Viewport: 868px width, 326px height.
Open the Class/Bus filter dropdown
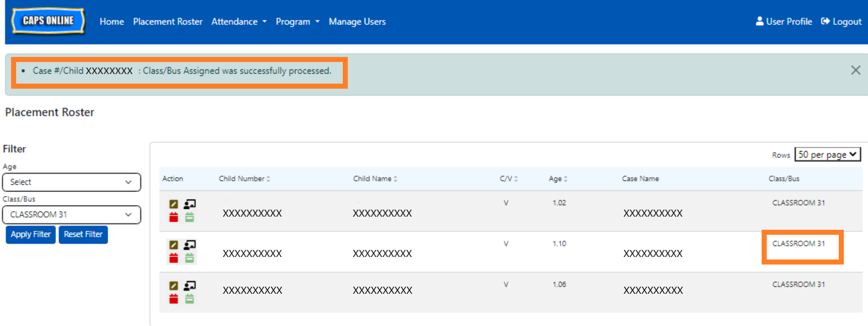click(72, 215)
